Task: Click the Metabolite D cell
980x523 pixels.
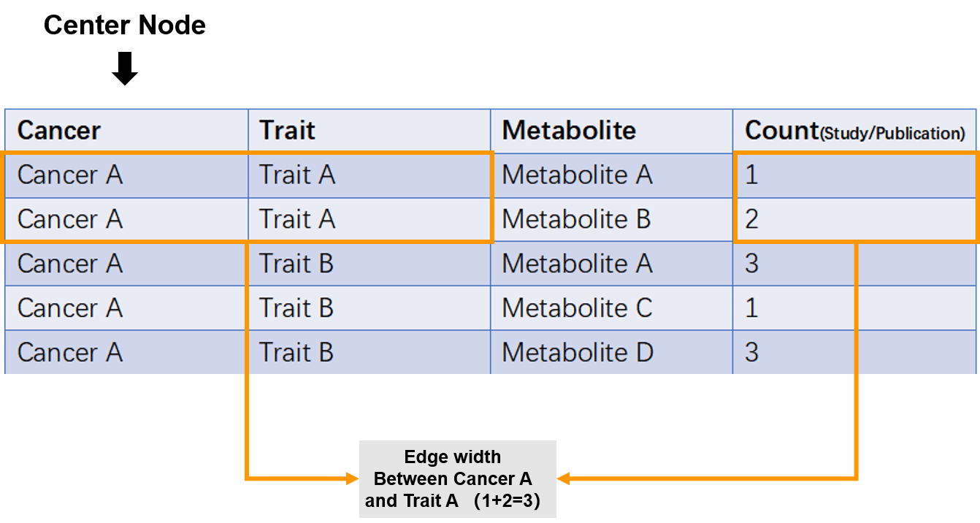Action: click(611, 352)
